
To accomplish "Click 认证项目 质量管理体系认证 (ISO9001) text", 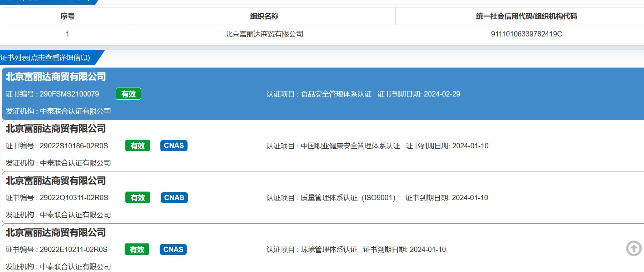I will click(331, 198).
